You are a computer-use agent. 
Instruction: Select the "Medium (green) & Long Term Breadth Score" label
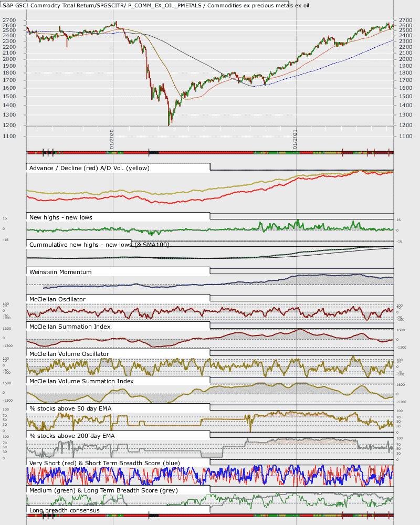tap(103, 490)
